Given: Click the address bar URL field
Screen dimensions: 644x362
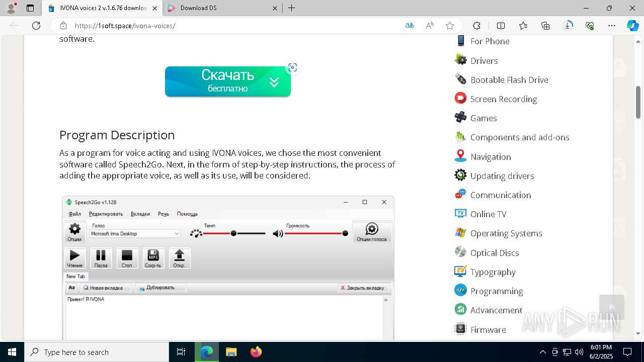Looking at the screenshot, I should coord(236,26).
